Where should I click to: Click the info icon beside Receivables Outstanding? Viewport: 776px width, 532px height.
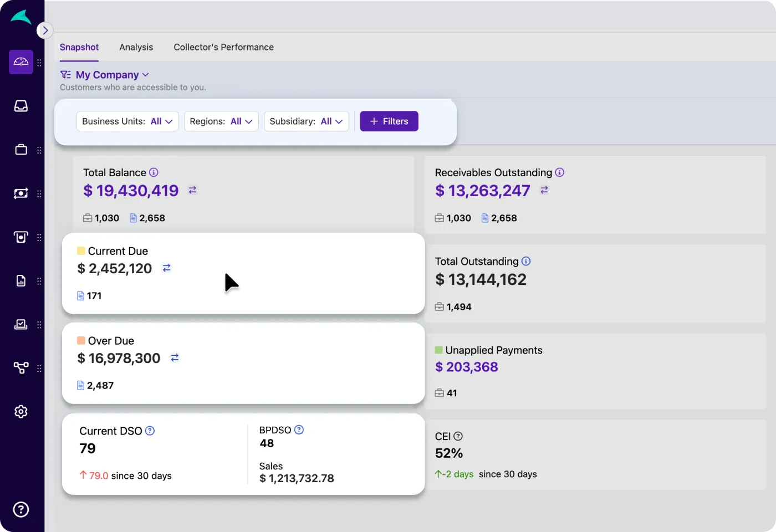560,172
